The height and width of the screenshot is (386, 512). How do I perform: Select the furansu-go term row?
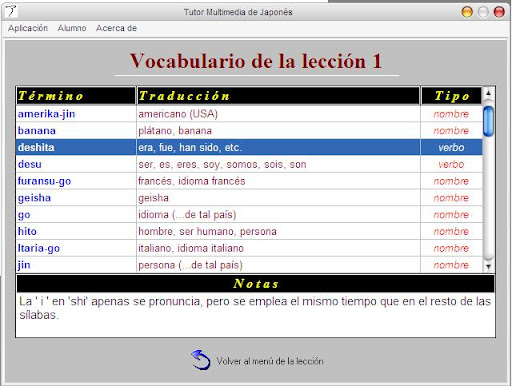tap(249, 181)
